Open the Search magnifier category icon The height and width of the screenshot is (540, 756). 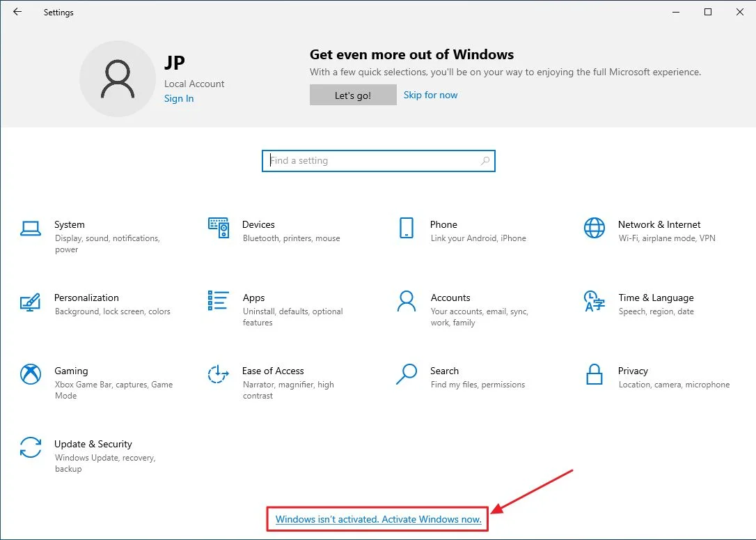407,374
